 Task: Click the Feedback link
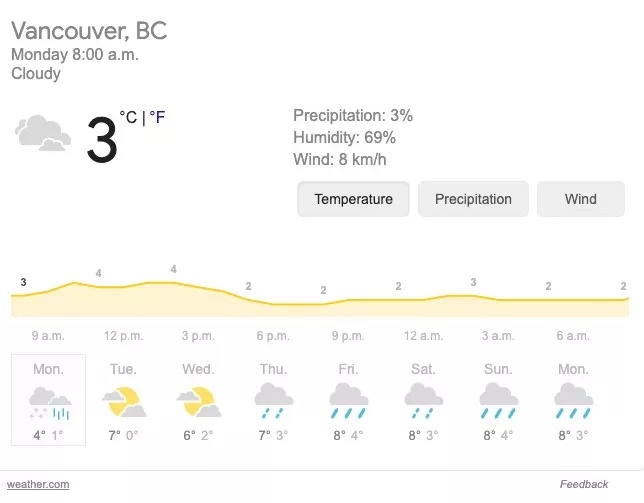[x=584, y=485]
